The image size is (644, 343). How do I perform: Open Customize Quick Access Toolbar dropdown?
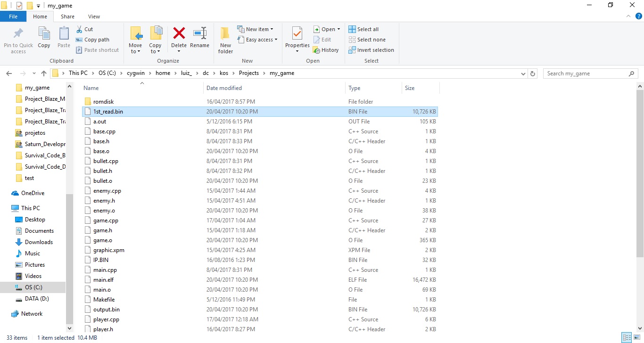(x=39, y=6)
